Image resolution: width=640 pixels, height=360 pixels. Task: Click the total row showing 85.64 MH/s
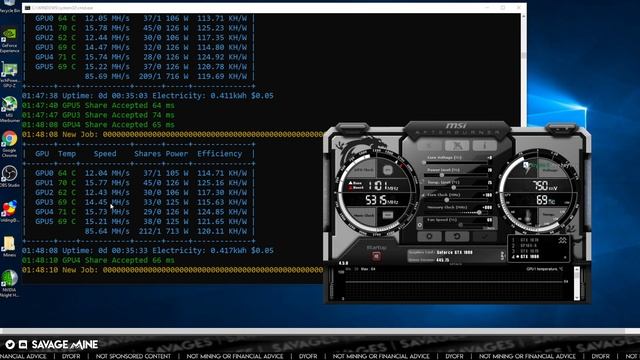(x=166, y=231)
